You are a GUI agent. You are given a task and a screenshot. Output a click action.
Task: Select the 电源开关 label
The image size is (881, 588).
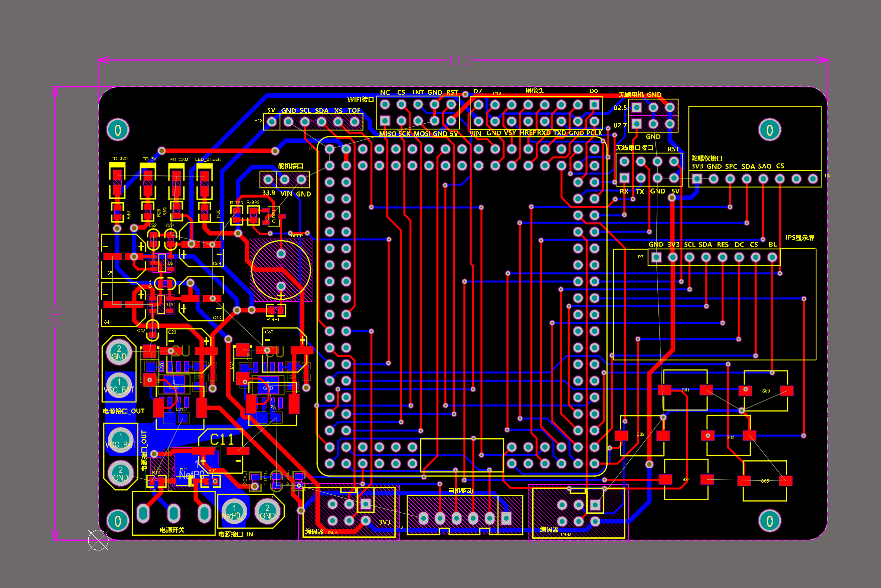point(172,530)
